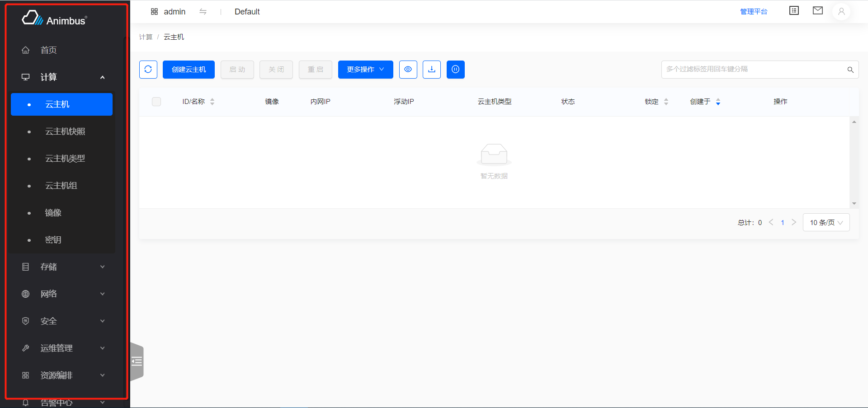Expand the 存储 sidebar section
The width and height of the screenshot is (868, 408).
click(x=63, y=267)
